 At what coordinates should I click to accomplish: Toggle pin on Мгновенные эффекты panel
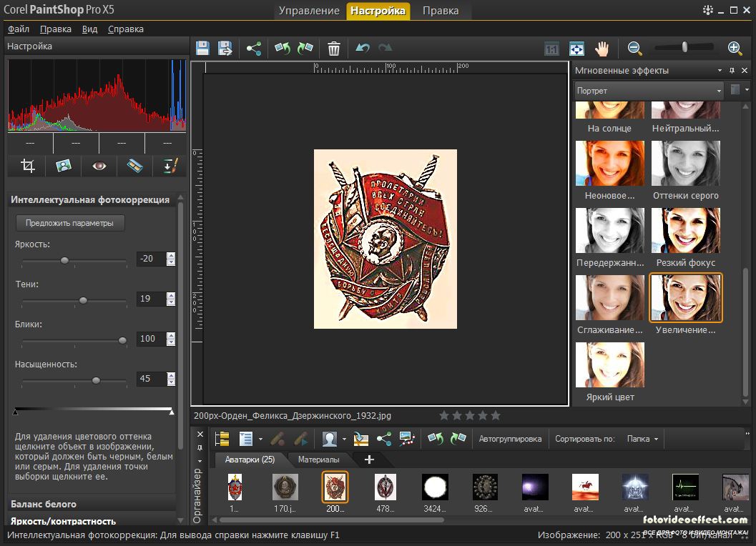click(732, 70)
